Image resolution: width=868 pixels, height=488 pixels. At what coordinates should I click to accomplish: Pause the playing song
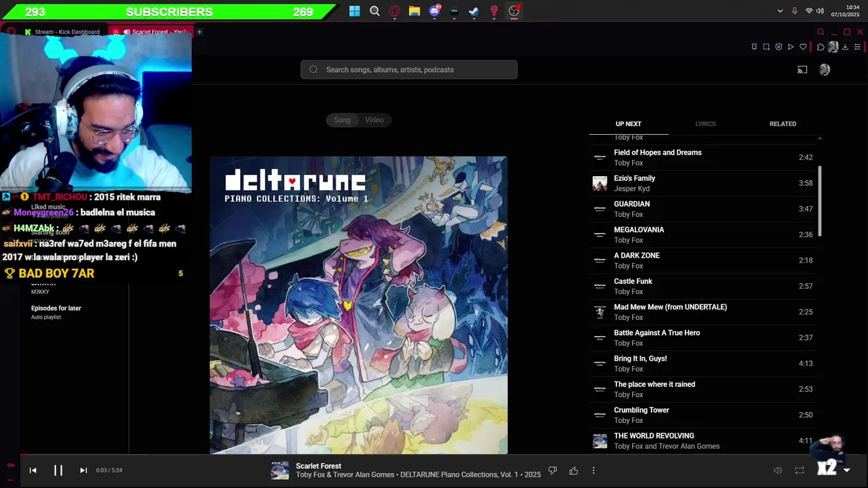(x=58, y=470)
